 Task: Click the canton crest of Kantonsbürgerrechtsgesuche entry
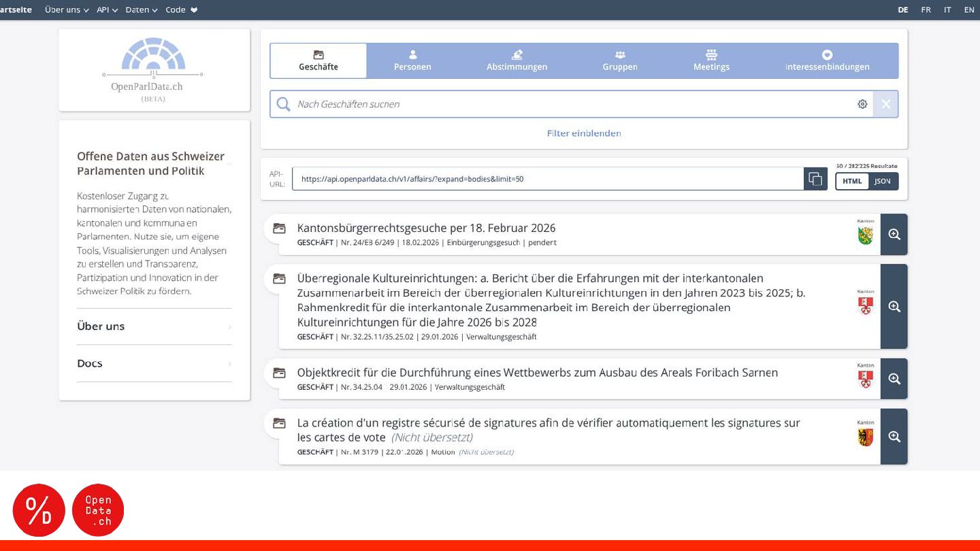click(865, 235)
